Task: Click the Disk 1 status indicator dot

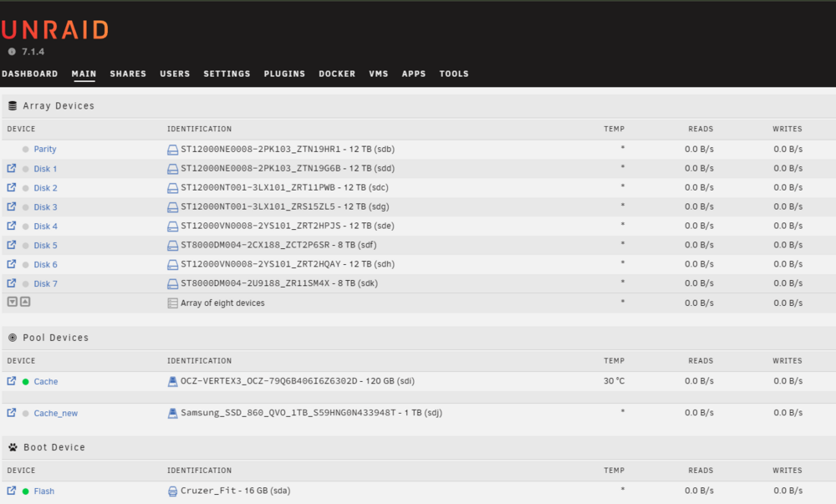Action: point(26,169)
